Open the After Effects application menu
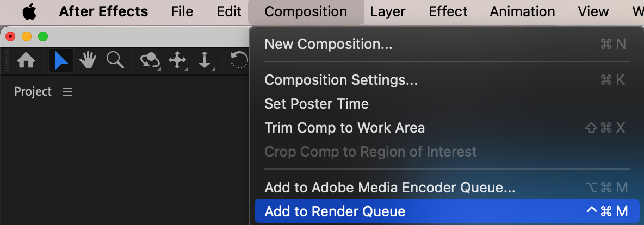Image resolution: width=644 pixels, height=225 pixels. tap(103, 12)
